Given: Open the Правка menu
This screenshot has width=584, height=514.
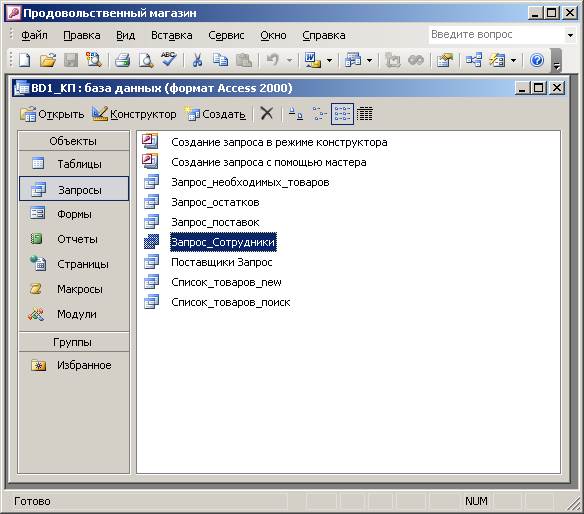Looking at the screenshot, I should (x=82, y=35).
